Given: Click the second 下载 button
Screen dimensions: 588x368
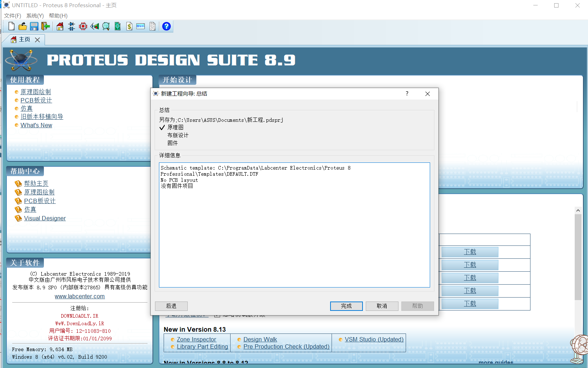Looking at the screenshot, I should (x=470, y=265).
